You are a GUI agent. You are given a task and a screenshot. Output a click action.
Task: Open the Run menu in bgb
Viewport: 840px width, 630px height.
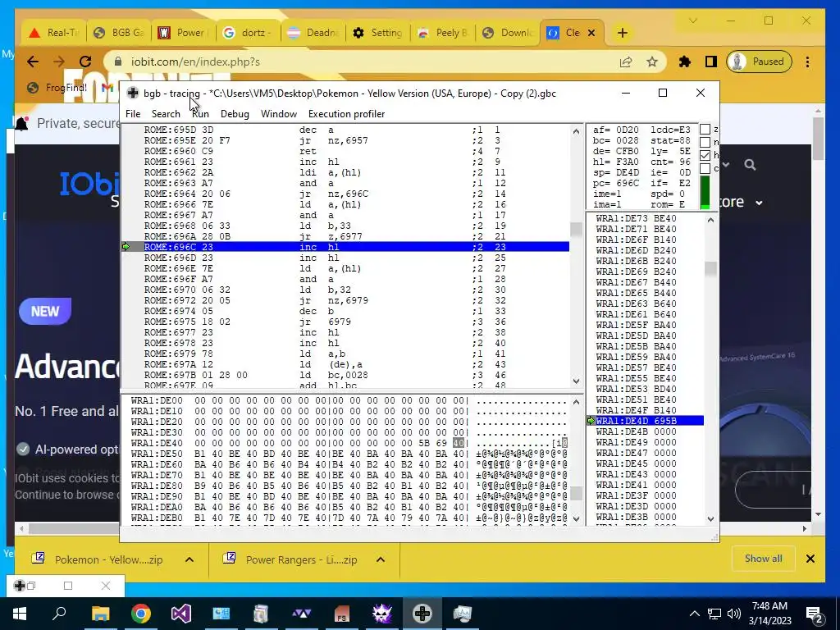(x=200, y=113)
